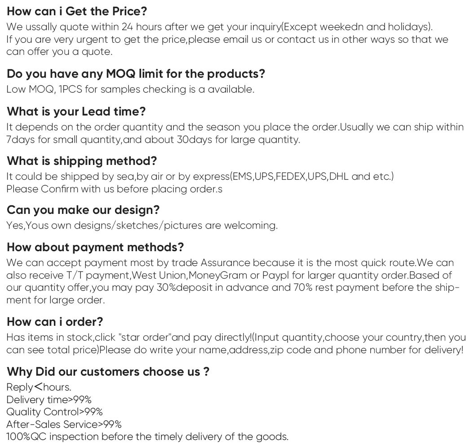The width and height of the screenshot is (476, 448).
Task: Click the "Please Confirm with us" line
Action: point(114,189)
